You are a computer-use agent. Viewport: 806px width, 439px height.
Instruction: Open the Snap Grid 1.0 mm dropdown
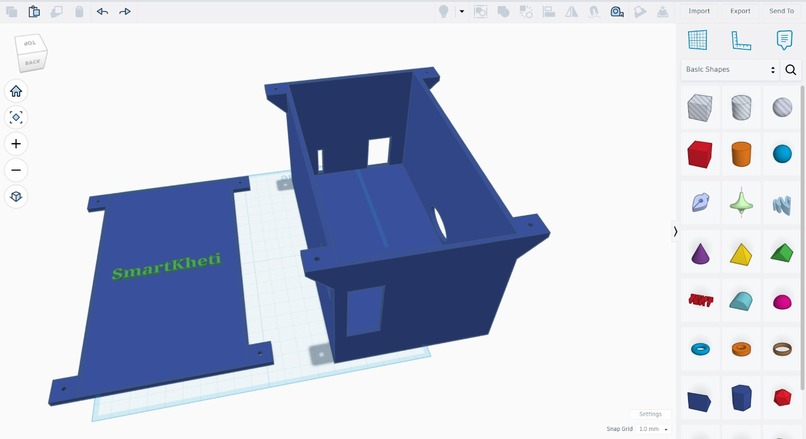pyautogui.click(x=653, y=429)
